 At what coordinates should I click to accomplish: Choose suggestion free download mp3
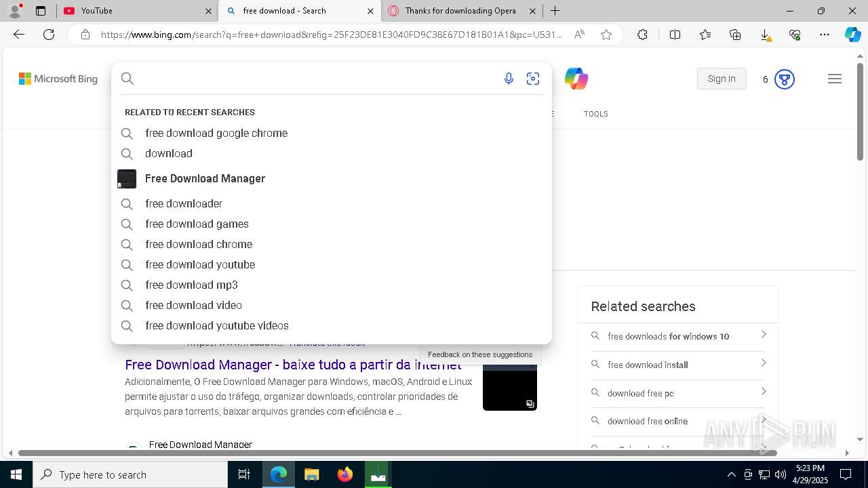click(x=332, y=285)
